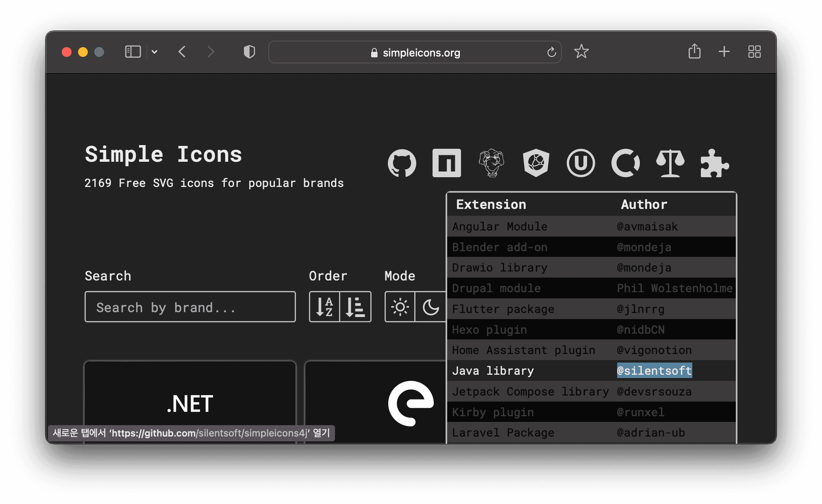Screen dimensions: 822x504
Task: Toggle the third-party extensions puzzle icon
Action: click(x=715, y=163)
